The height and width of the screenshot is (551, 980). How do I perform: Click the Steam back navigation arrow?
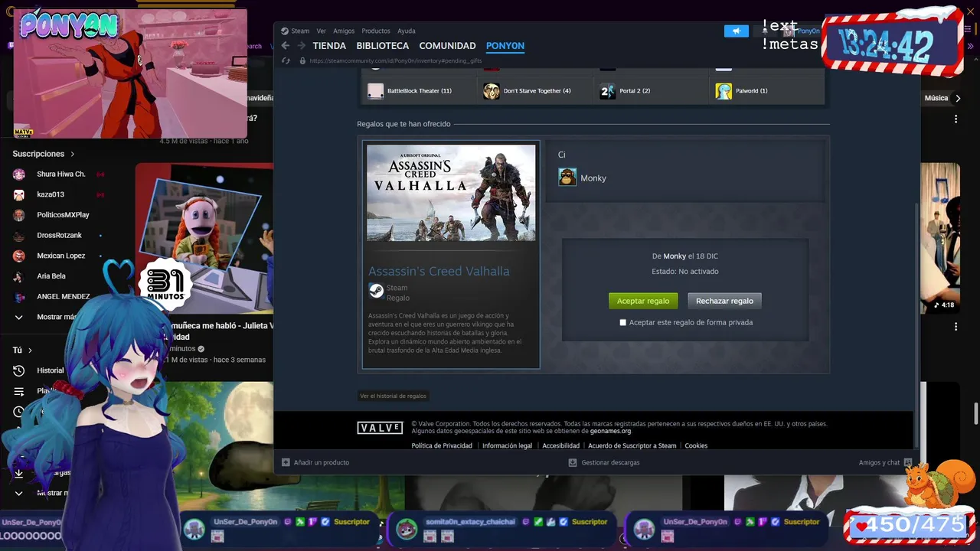(286, 46)
